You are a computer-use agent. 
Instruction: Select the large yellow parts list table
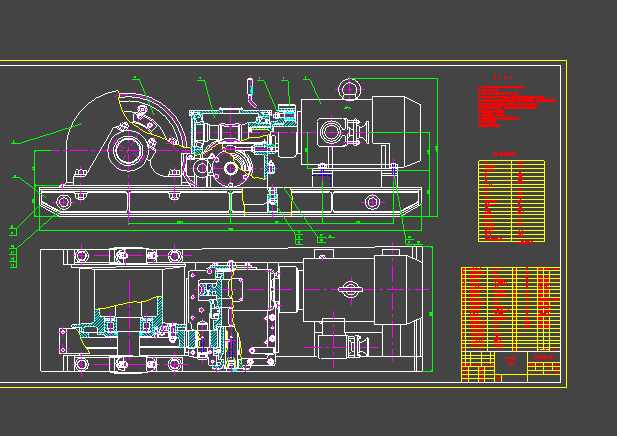(x=510, y=309)
